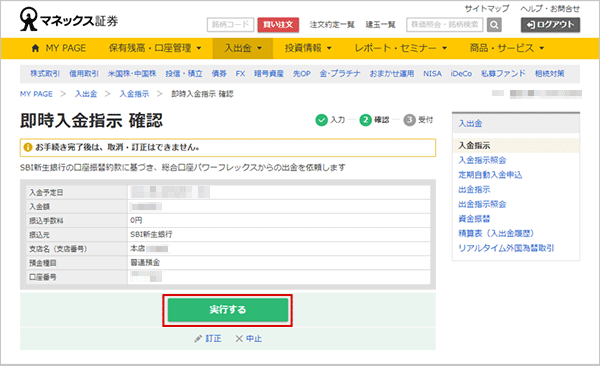The image size is (600, 366).
Task: Click the 即時入金指示 確認 page heading
Action: 91,121
